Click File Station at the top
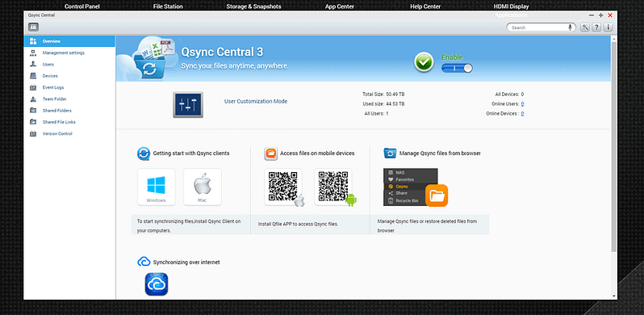644x315 pixels. (x=168, y=6)
